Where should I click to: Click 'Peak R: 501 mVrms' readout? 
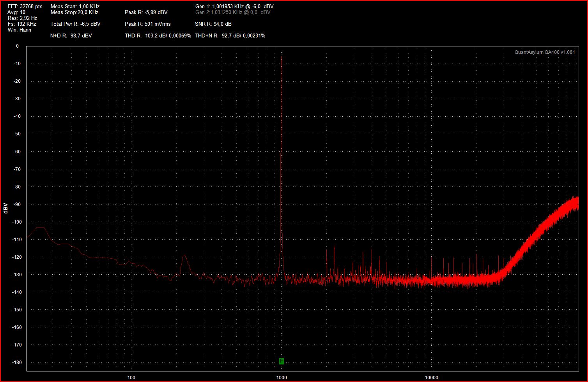(148, 24)
